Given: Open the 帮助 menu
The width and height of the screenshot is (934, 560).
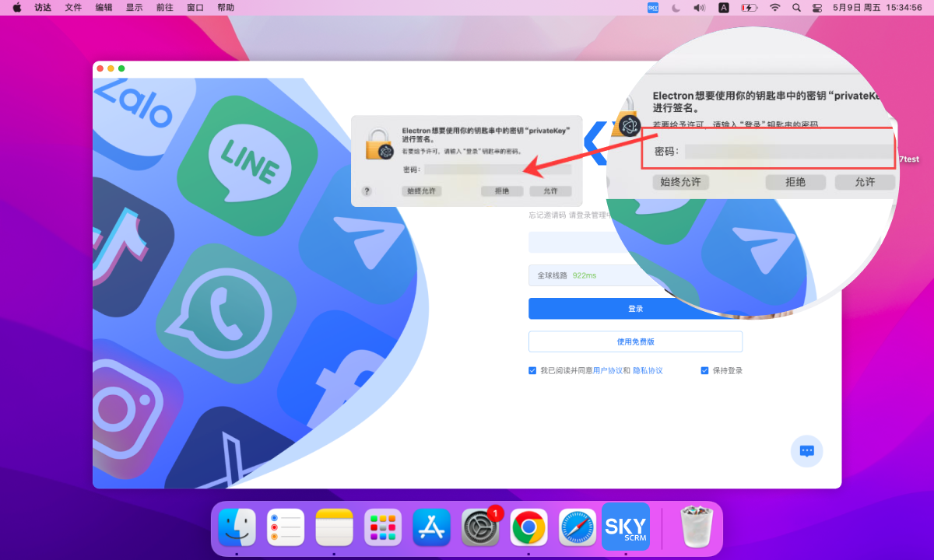Looking at the screenshot, I should 226,8.
